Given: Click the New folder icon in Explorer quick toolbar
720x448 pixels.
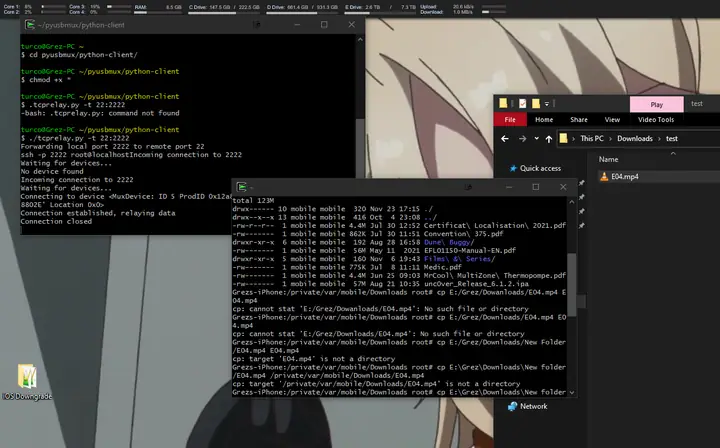Looking at the screenshot, I should tap(535, 104).
